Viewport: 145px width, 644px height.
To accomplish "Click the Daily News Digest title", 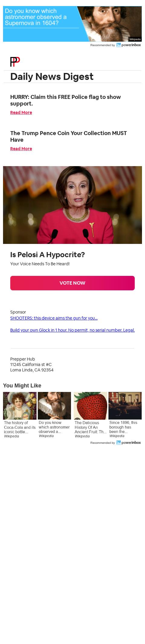I will (x=52, y=77).
